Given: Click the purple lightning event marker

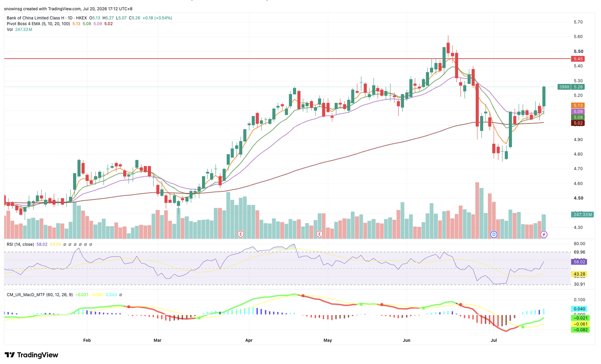Looking at the screenshot, I should (544, 234).
